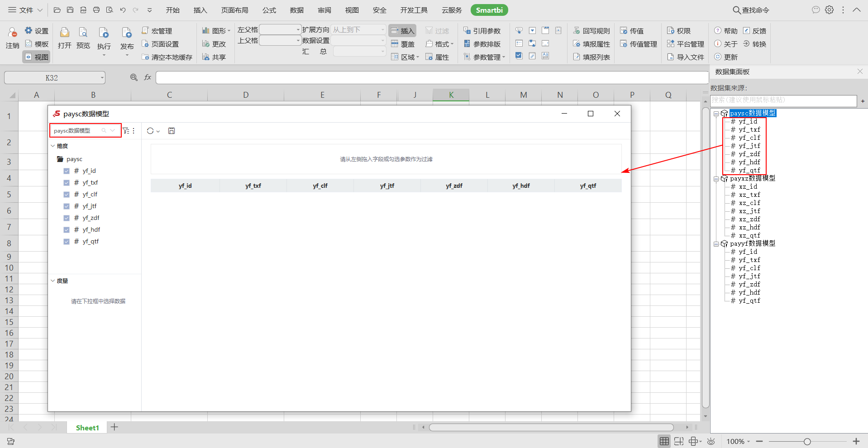This screenshot has width=868, height=448.
Task: Click 导入文件 import file
Action: tap(685, 57)
